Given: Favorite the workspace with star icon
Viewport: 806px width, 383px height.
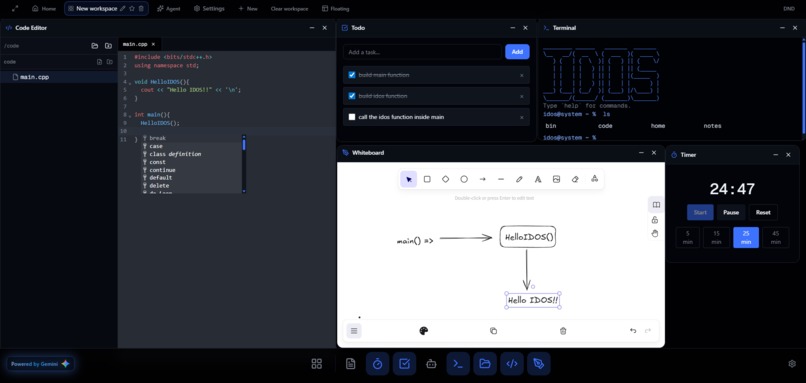Looking at the screenshot, I should [132, 9].
